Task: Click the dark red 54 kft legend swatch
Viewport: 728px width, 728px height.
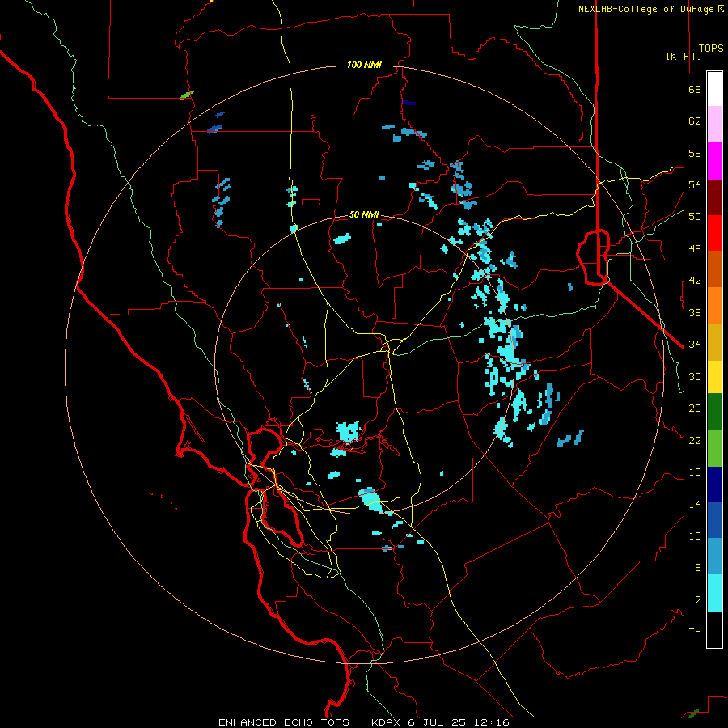Action: (714, 197)
